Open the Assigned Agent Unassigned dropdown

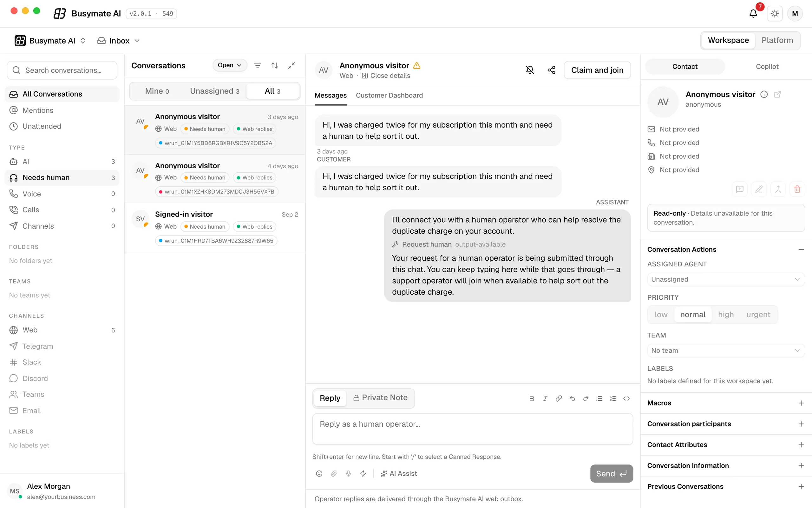[725, 279]
